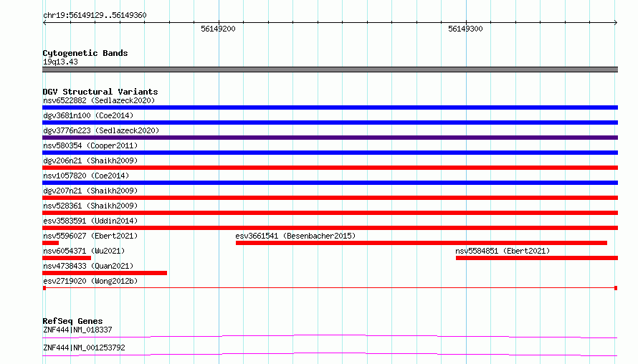Open variant nsv6522882 (Sedlazeck2020) label

(99, 100)
